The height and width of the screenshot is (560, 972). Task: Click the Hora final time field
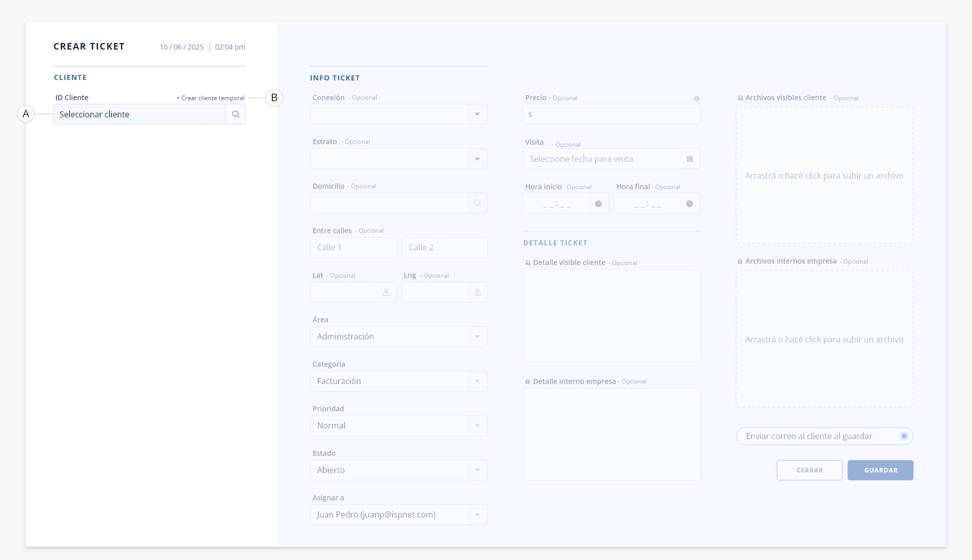click(657, 203)
